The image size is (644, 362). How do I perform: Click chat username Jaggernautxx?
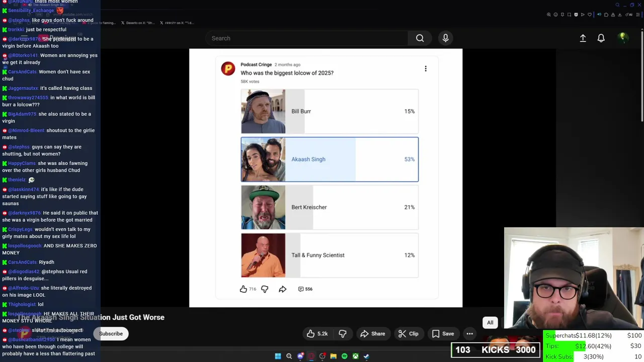[23, 88]
